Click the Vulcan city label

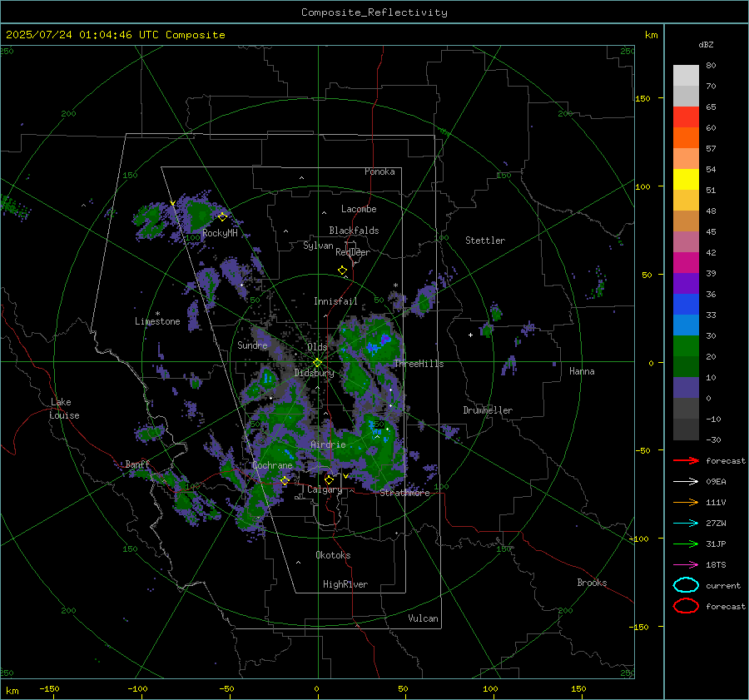(424, 618)
